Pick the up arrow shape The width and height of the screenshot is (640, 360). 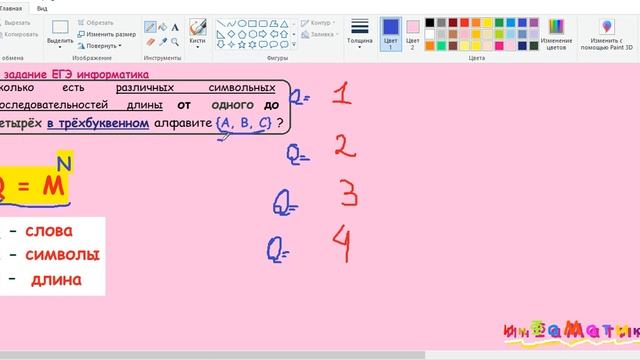click(284, 34)
